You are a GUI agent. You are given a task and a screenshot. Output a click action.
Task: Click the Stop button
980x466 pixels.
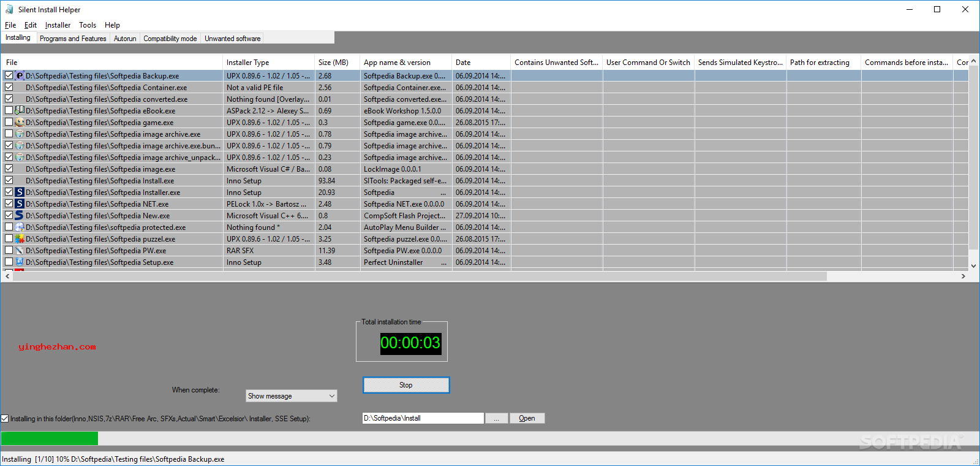point(406,385)
